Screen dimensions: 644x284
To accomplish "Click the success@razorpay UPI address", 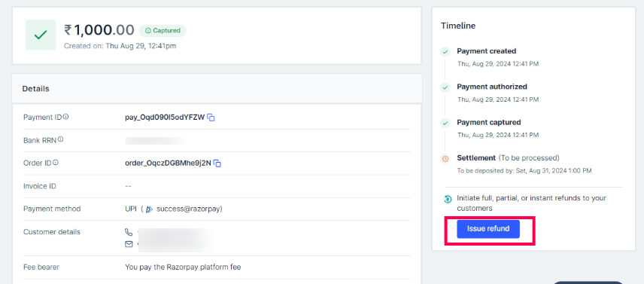I will [188, 209].
